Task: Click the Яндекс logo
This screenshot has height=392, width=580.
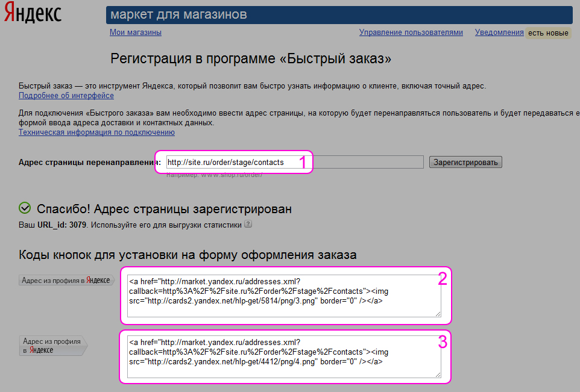Action: [33, 12]
